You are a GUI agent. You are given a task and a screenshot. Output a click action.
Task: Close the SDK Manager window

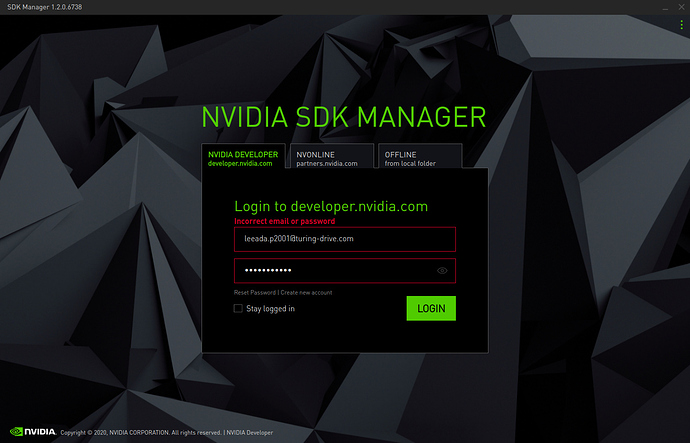681,7
